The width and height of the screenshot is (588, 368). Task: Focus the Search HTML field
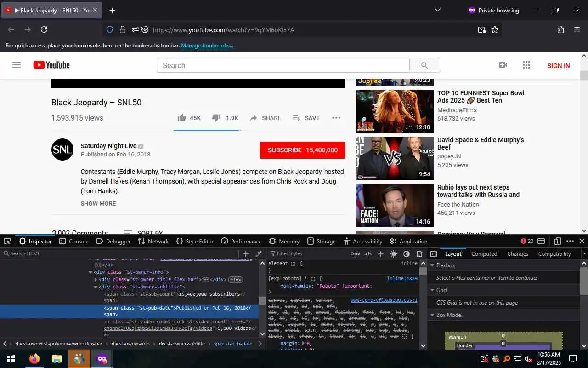coord(120,253)
